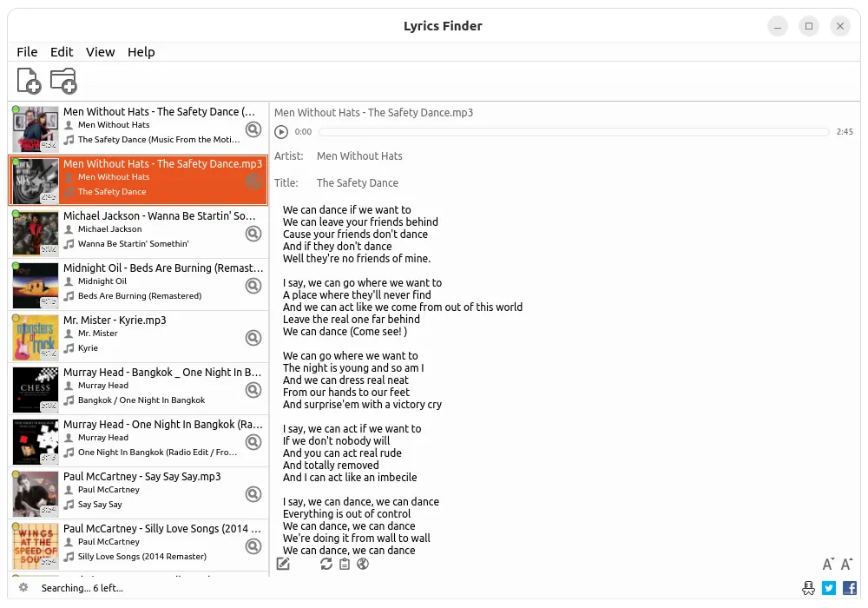Click the globe web search icon

(x=363, y=564)
